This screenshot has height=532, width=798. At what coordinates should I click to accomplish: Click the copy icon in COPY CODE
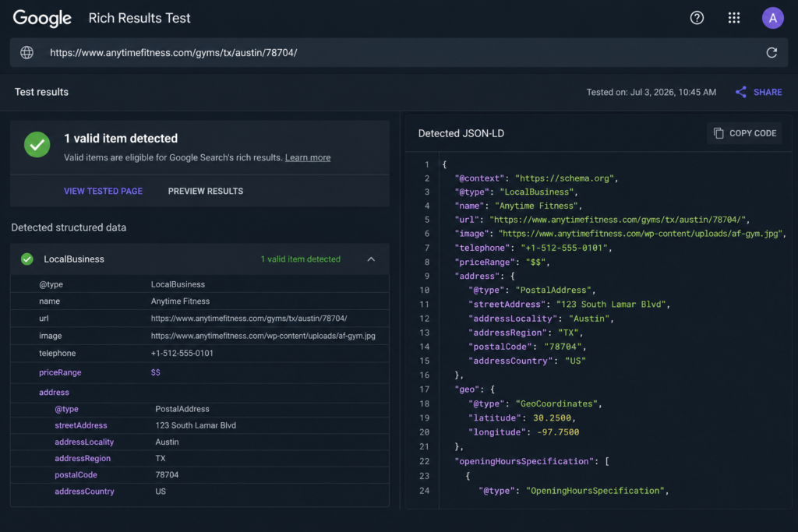point(719,133)
